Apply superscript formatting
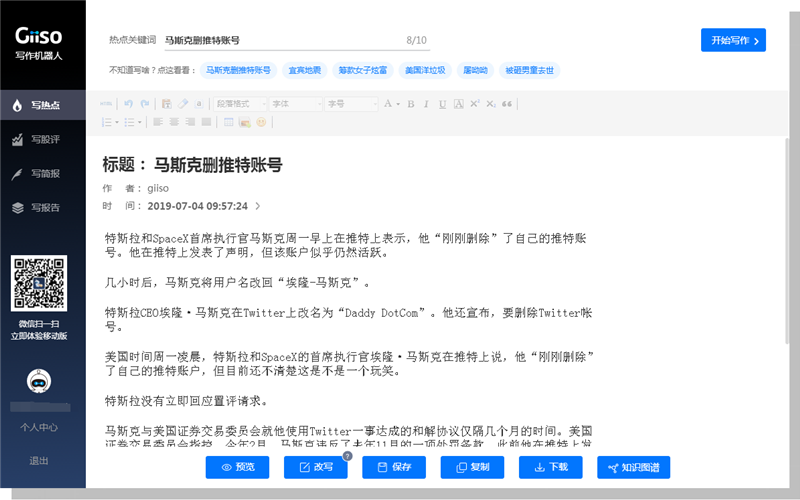This screenshot has width=800, height=500. click(474, 104)
